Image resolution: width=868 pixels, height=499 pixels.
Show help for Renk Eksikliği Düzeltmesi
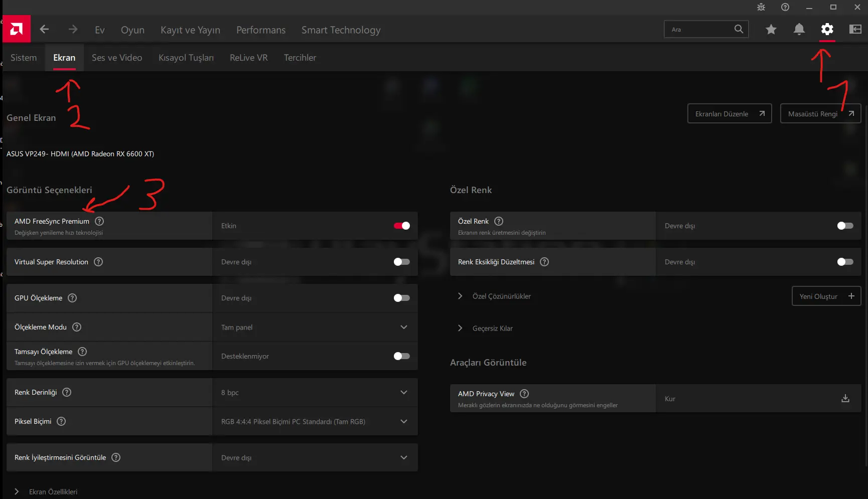point(544,262)
